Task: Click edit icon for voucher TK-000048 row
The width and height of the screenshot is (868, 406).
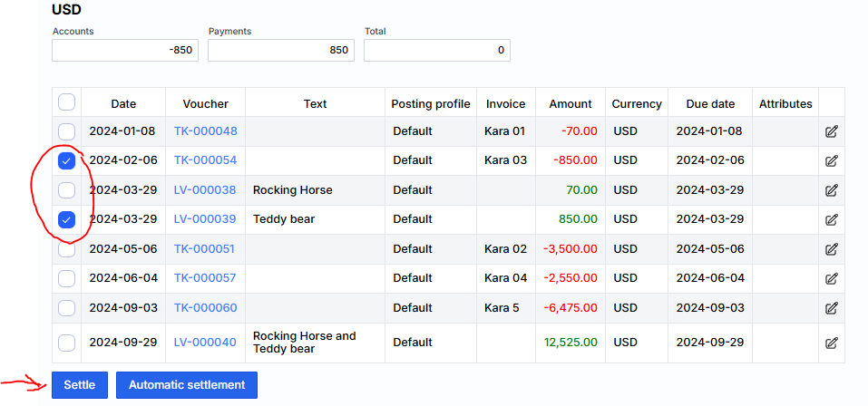Action: pyautogui.click(x=831, y=131)
